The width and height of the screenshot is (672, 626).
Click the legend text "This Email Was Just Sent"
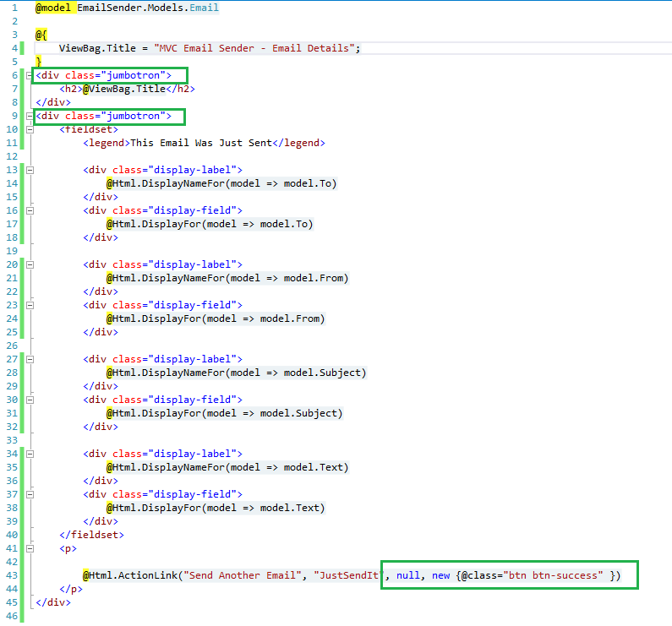(x=201, y=143)
